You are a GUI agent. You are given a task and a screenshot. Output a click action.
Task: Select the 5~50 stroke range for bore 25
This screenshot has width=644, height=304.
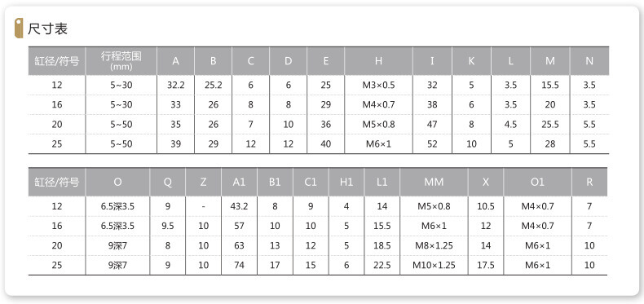pyautogui.click(x=121, y=143)
